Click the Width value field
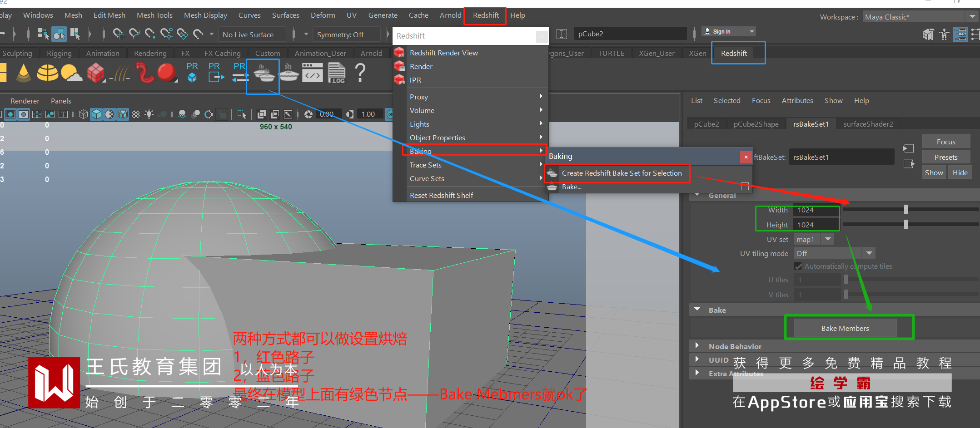Viewport: 980px width, 428px height. click(816, 210)
